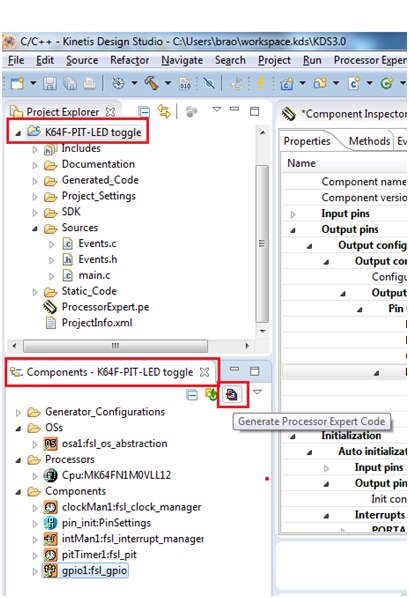Open the Project Explorer view menu arrow
This screenshot has width=409, height=598.
point(217,109)
